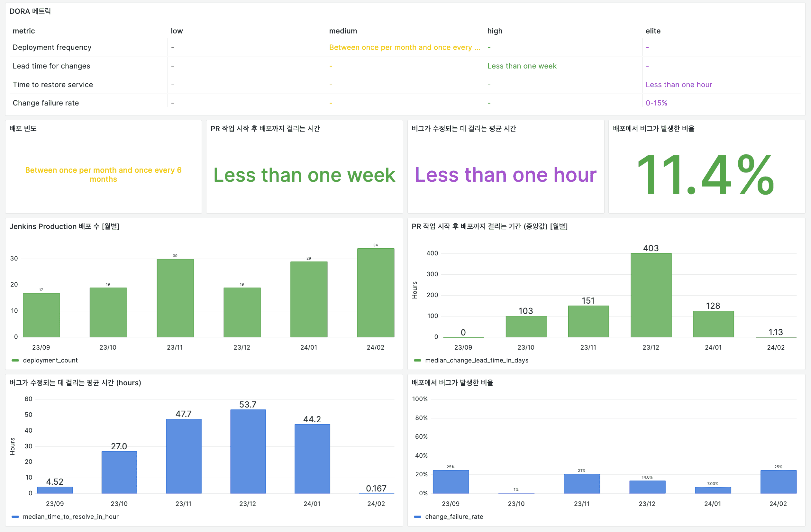Click the Deployment frequency row label
This screenshot has width=811, height=532.
52,47
